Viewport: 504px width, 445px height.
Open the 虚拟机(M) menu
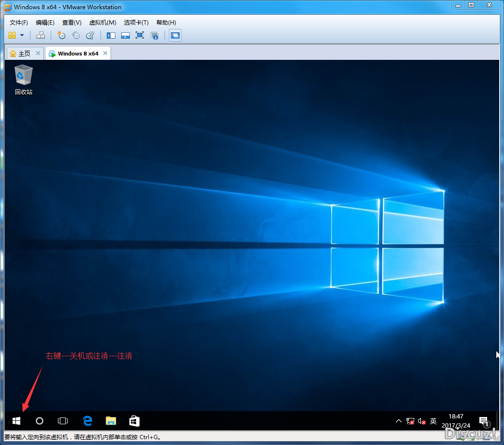[x=102, y=23]
